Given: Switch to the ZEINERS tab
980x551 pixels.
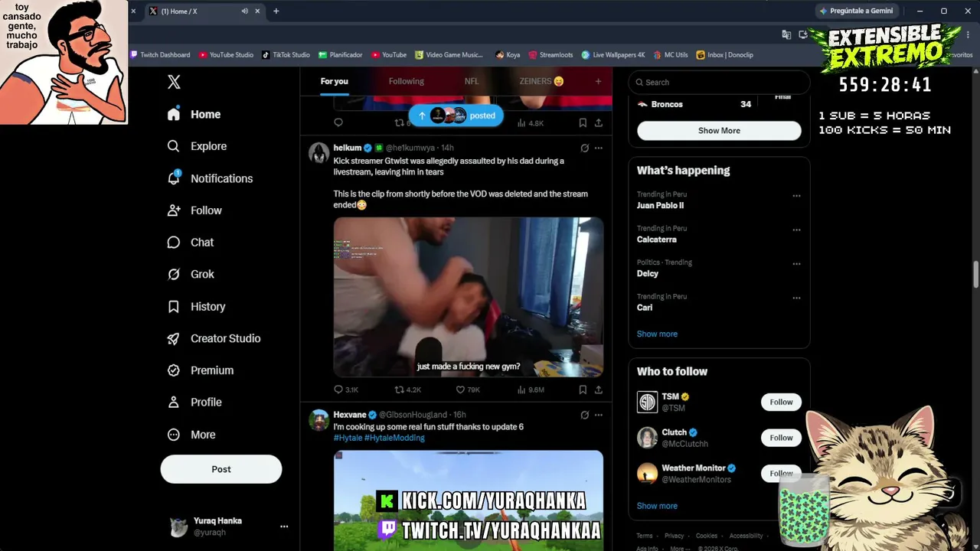Looking at the screenshot, I should pyautogui.click(x=541, y=81).
